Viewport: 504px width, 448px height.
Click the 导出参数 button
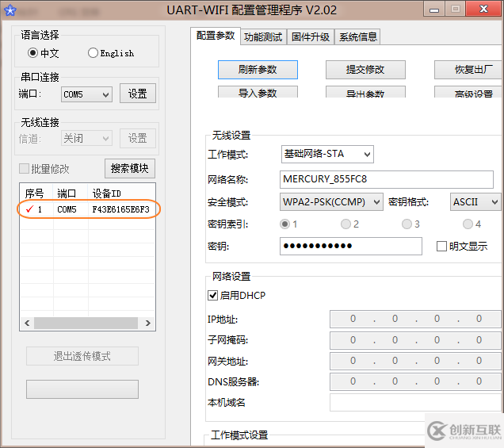point(365,92)
